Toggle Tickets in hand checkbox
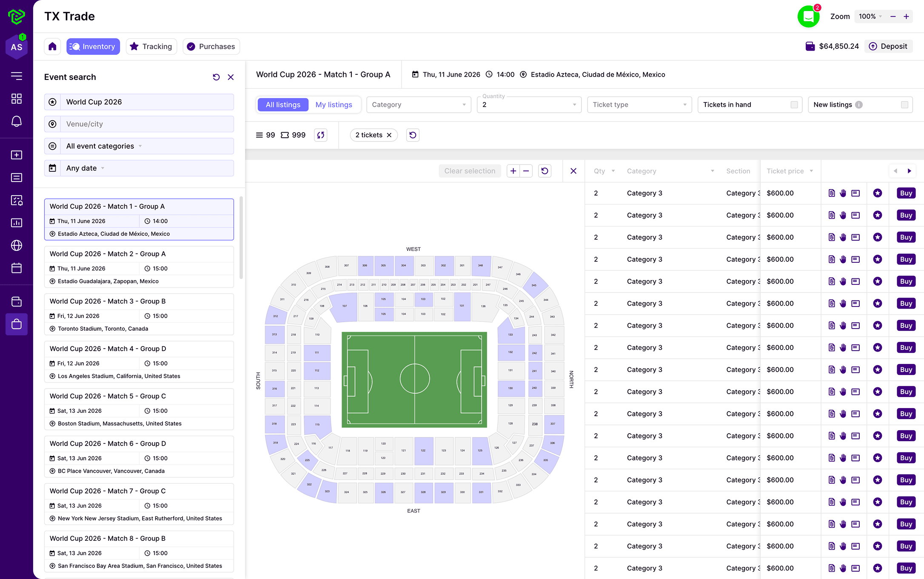 [x=794, y=105]
